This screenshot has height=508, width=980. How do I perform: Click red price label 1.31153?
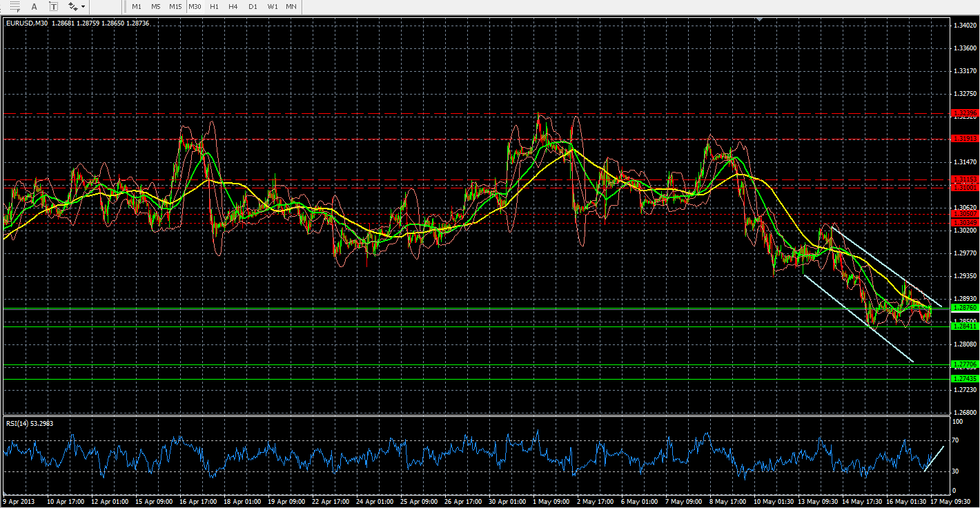[x=965, y=179]
